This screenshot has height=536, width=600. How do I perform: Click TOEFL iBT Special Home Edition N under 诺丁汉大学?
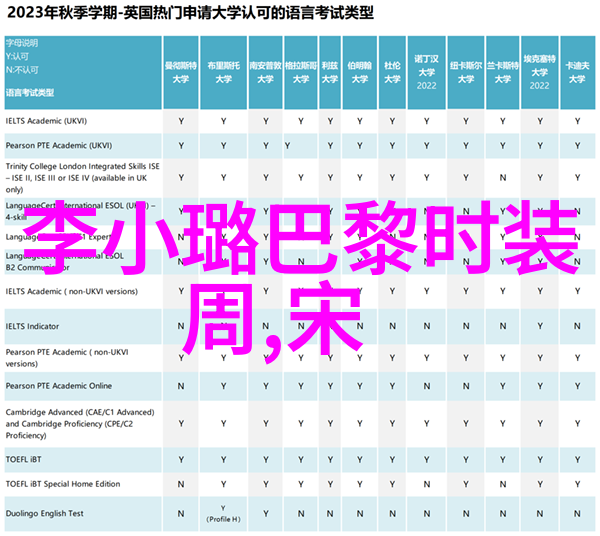coord(426,484)
